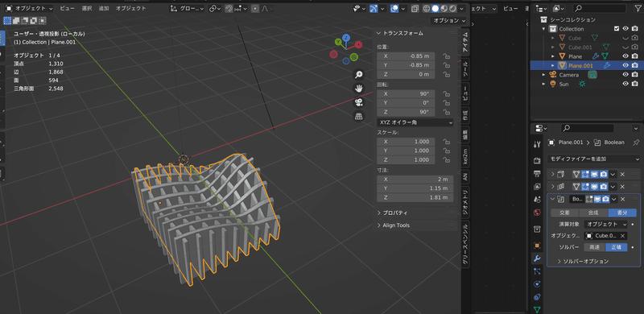The height and width of the screenshot is (314, 644).
Task: Hide Sun in viewport via eye icon
Action: [625, 84]
